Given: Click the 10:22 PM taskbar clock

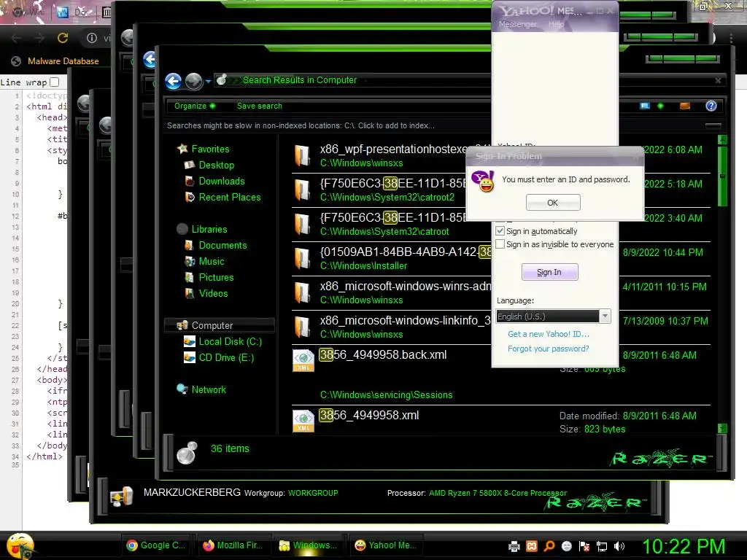Looking at the screenshot, I should click(x=684, y=546).
